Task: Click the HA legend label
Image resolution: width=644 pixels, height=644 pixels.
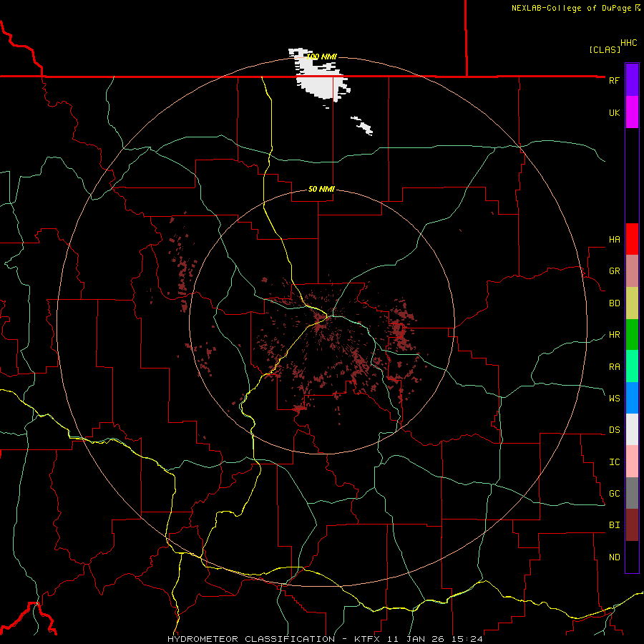Action: (614, 240)
